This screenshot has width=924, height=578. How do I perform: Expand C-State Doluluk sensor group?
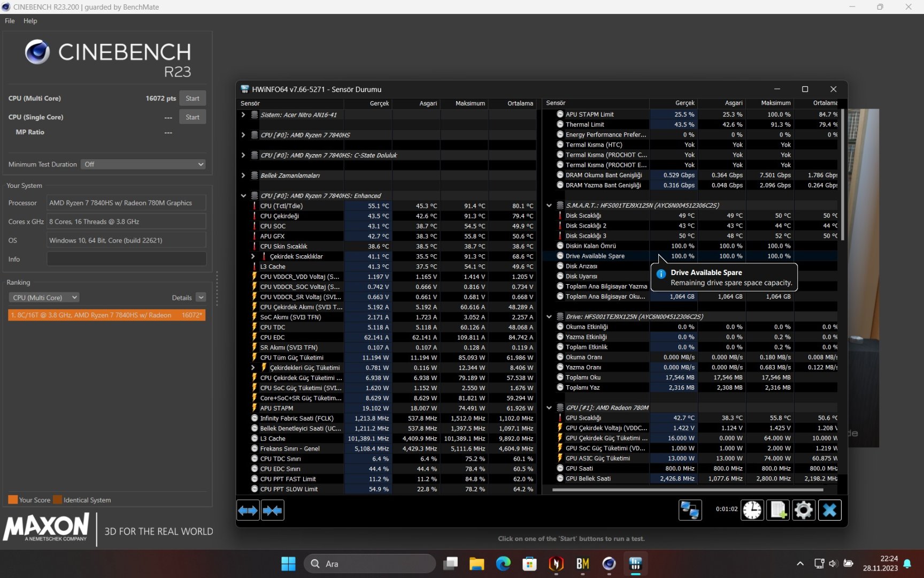(x=243, y=155)
